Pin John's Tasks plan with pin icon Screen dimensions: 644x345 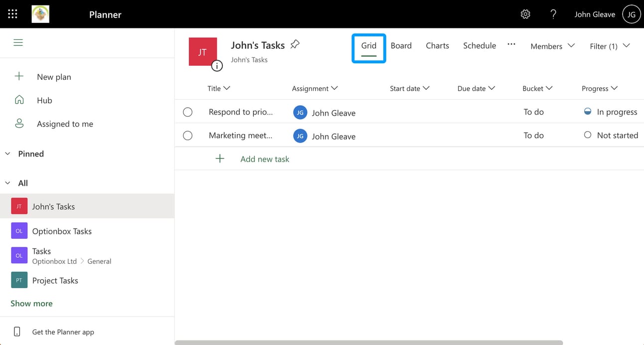pos(295,45)
